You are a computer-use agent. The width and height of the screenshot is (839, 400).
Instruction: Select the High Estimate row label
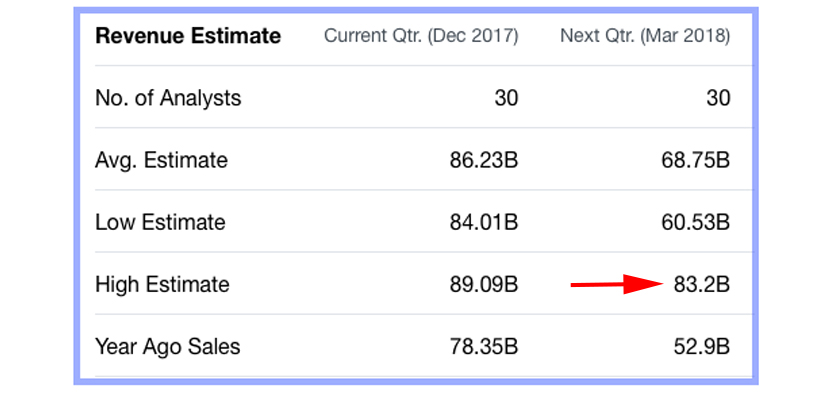pyautogui.click(x=162, y=285)
